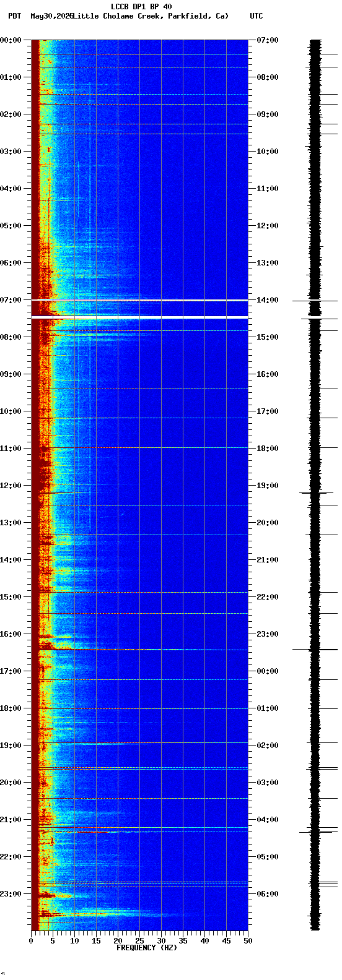The width and height of the screenshot is (342, 980).
Task: Click the frequency axis tick label "50"
Action: point(248,941)
